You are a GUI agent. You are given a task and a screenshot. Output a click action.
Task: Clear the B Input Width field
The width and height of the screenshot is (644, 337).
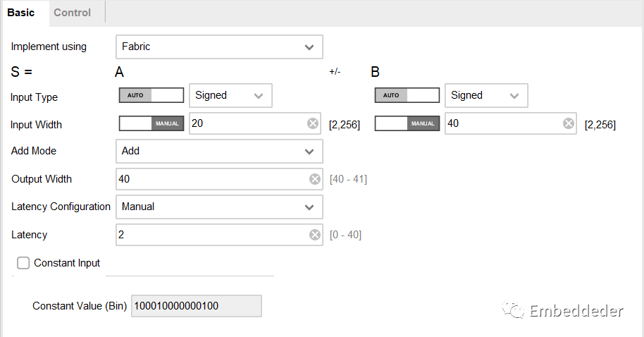click(x=568, y=123)
